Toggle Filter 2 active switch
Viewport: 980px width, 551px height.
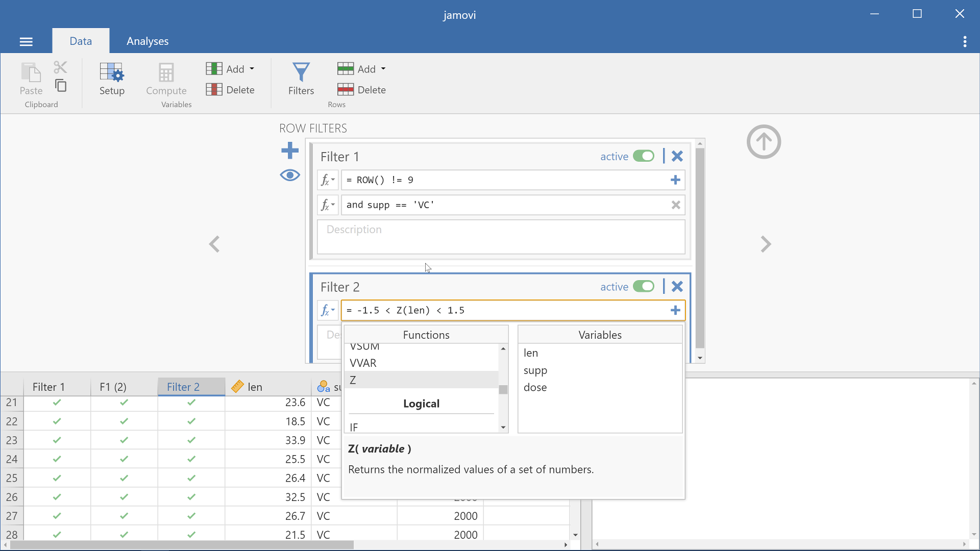(644, 286)
